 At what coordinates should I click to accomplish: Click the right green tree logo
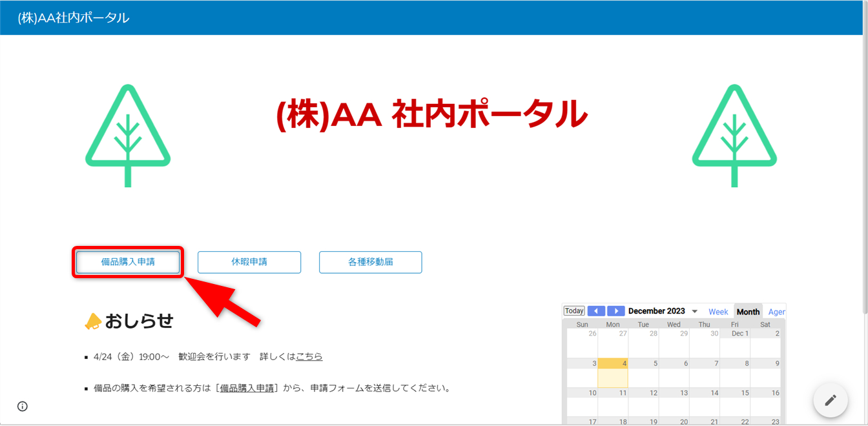coord(734,136)
